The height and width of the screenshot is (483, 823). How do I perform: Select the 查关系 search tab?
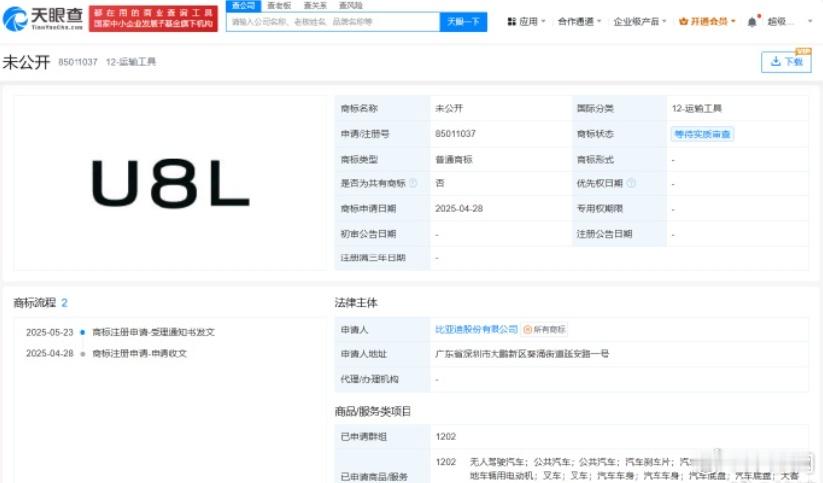315,6
